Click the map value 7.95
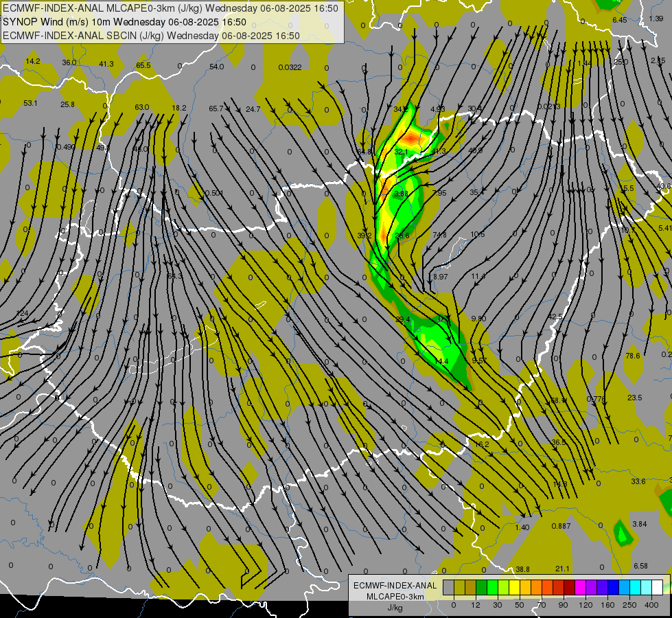This screenshot has width=672, height=618. (x=439, y=193)
